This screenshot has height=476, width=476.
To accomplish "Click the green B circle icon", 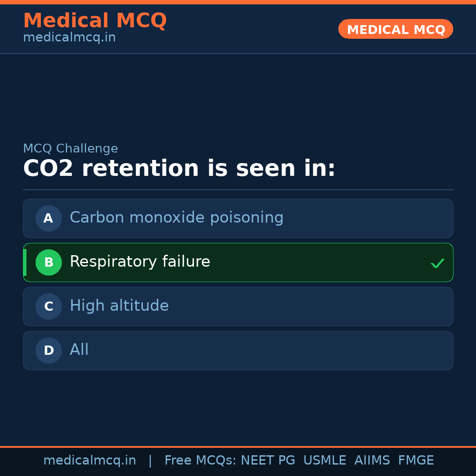I will [x=48, y=262].
